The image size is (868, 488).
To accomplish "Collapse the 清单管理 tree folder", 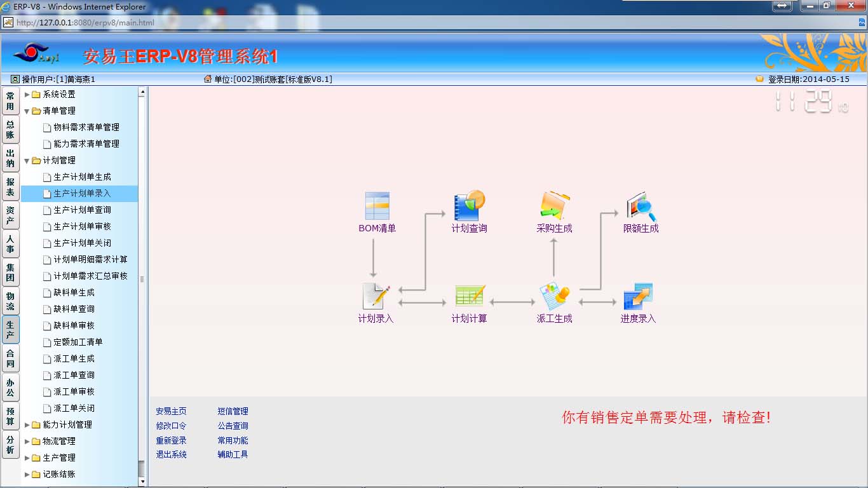I will point(27,111).
